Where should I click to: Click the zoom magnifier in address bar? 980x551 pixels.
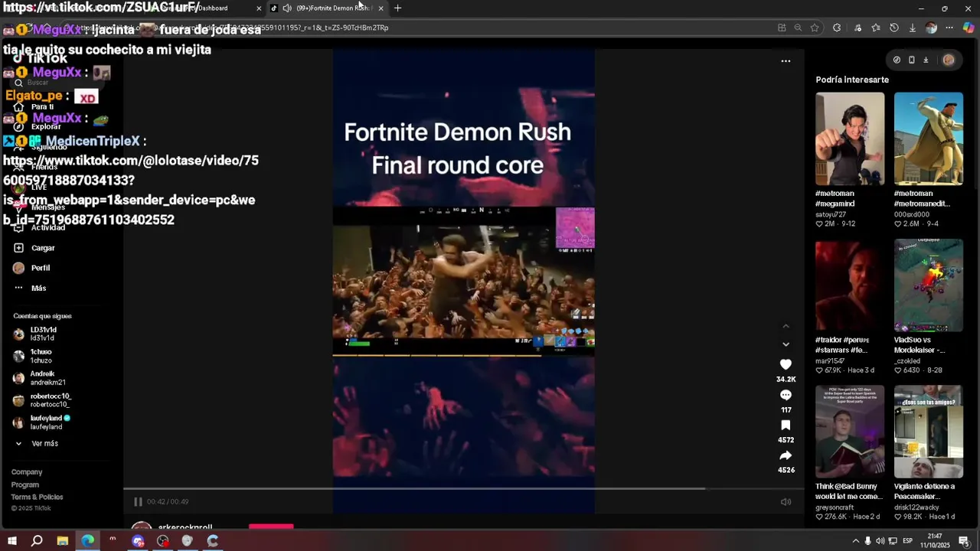pyautogui.click(x=798, y=28)
